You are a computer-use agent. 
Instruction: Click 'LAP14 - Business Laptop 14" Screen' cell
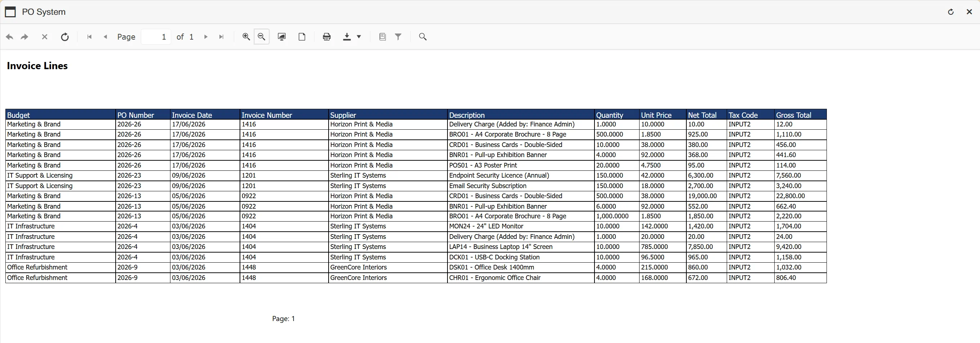[521, 247]
